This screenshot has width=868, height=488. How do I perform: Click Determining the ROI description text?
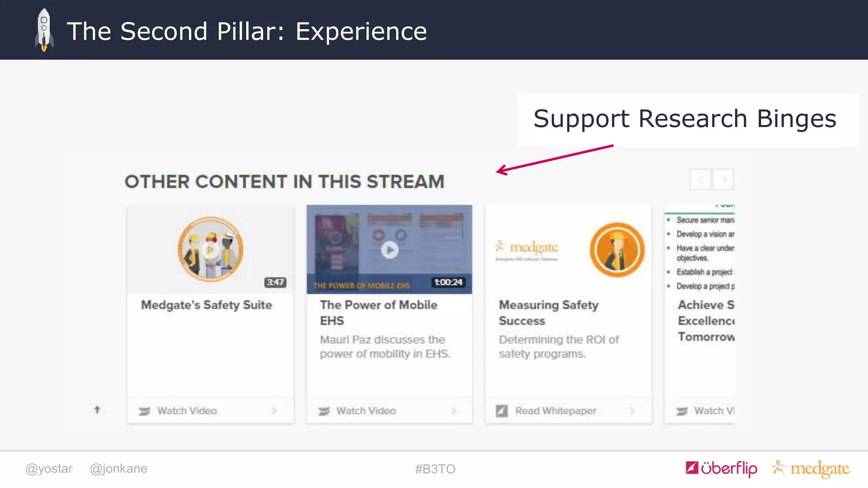559,347
